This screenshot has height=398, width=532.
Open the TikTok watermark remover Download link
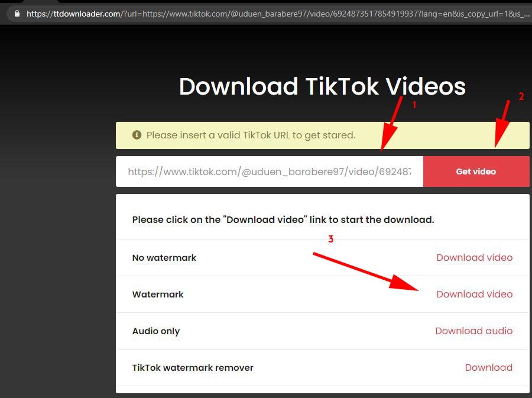tap(489, 367)
